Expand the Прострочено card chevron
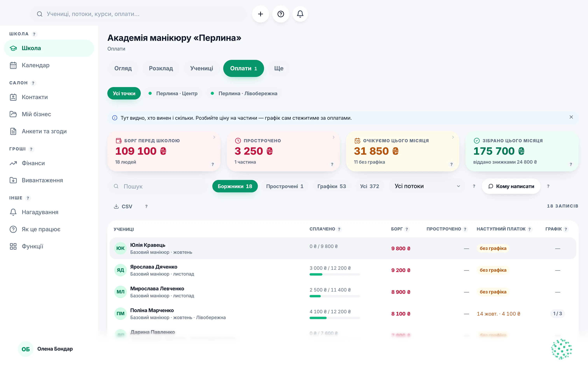588x370 pixels. (333, 137)
